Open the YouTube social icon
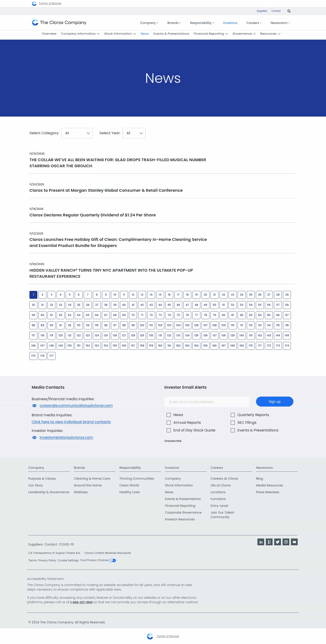Viewport: 326px width, 644px height. (x=294, y=542)
